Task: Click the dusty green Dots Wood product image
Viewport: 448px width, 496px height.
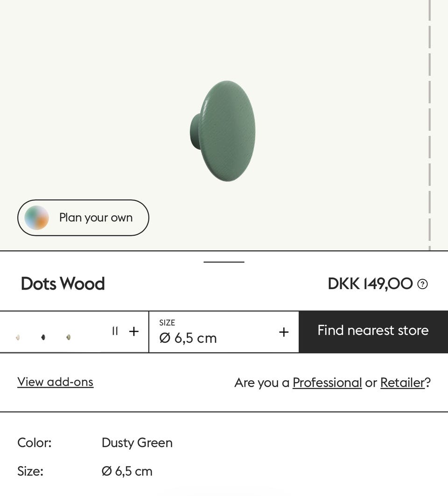Action: pyautogui.click(x=223, y=131)
